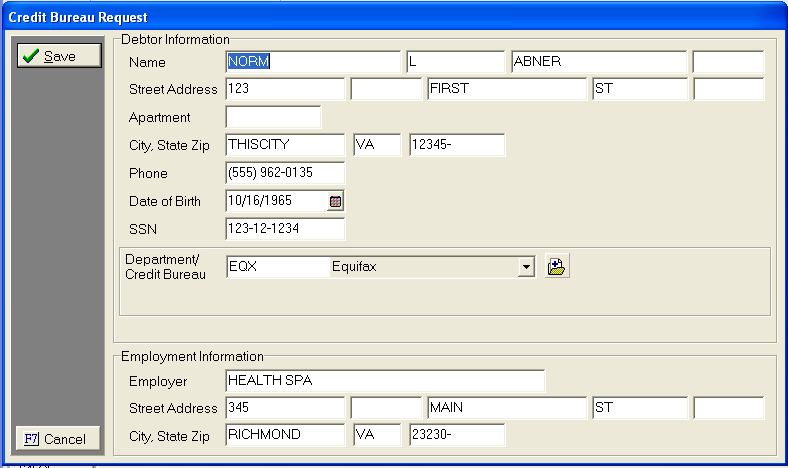Select the employer street name field MAIN
Viewport: 788px width, 468px height.
click(x=505, y=408)
